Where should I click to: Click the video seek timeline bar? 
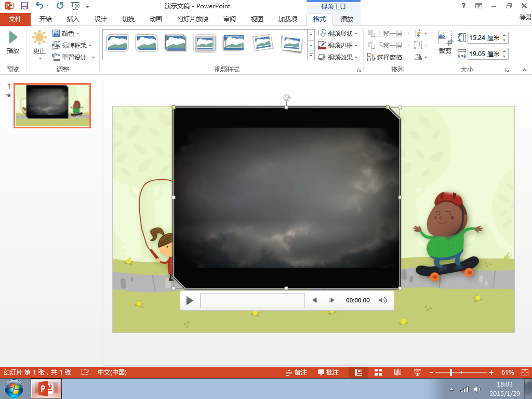point(253,300)
